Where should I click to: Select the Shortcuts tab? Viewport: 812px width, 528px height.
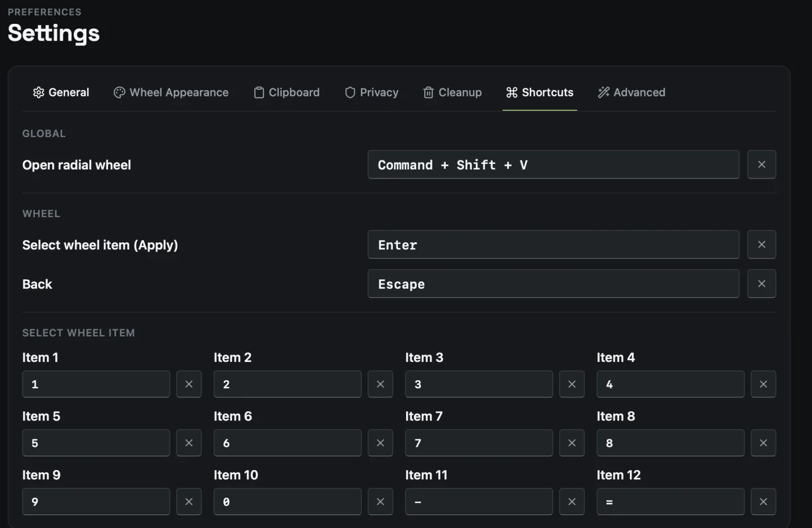pyautogui.click(x=539, y=92)
